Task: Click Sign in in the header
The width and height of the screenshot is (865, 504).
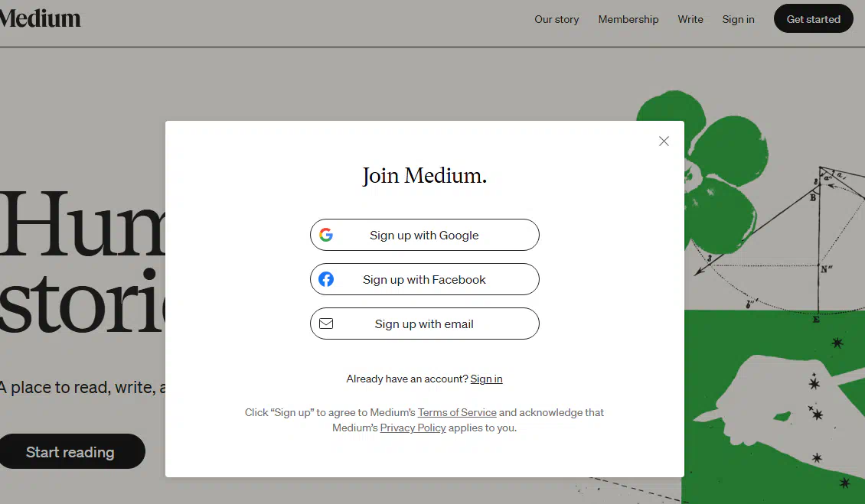Action: click(738, 19)
